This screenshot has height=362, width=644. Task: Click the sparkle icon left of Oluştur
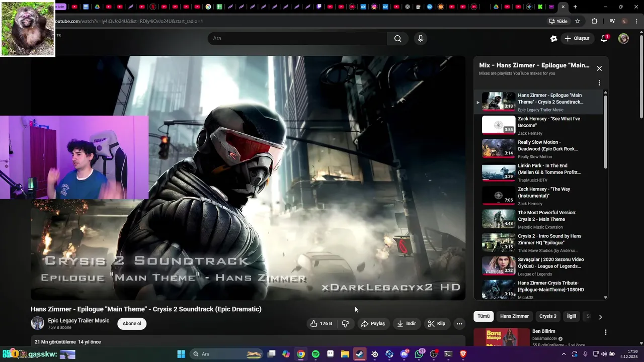point(553,39)
